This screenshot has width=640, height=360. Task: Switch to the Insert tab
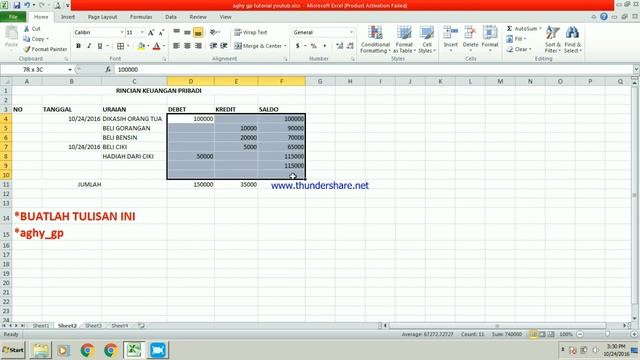coord(68,17)
